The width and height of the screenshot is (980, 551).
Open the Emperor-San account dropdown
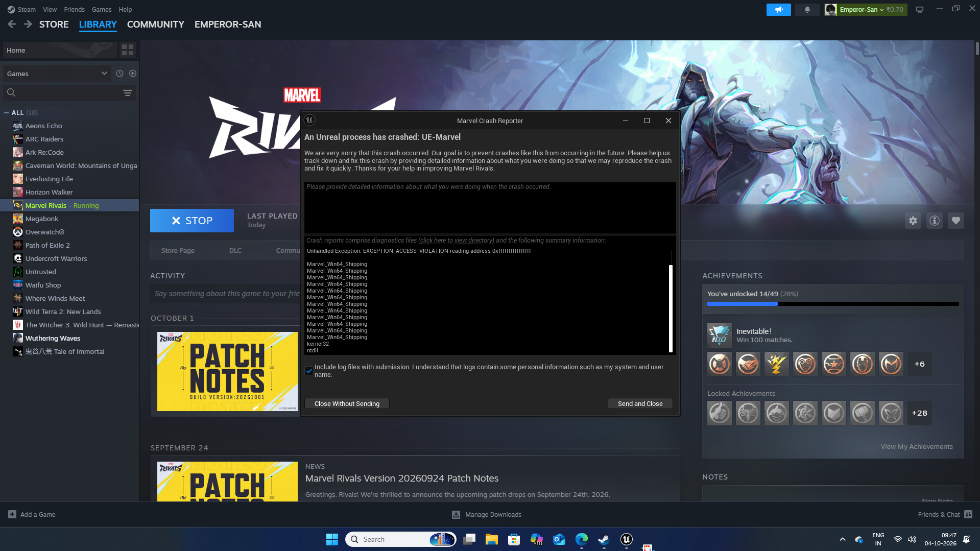(865, 10)
